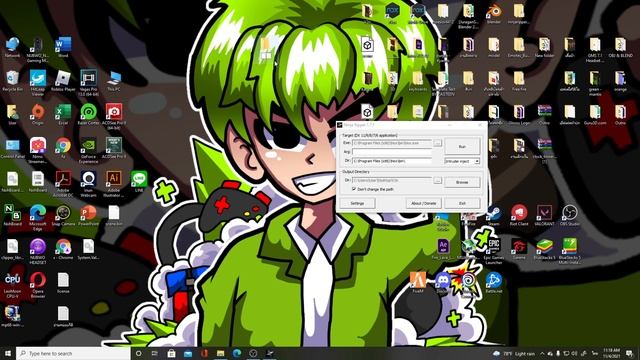Open the Snap Camera shortcut

(x=63, y=216)
